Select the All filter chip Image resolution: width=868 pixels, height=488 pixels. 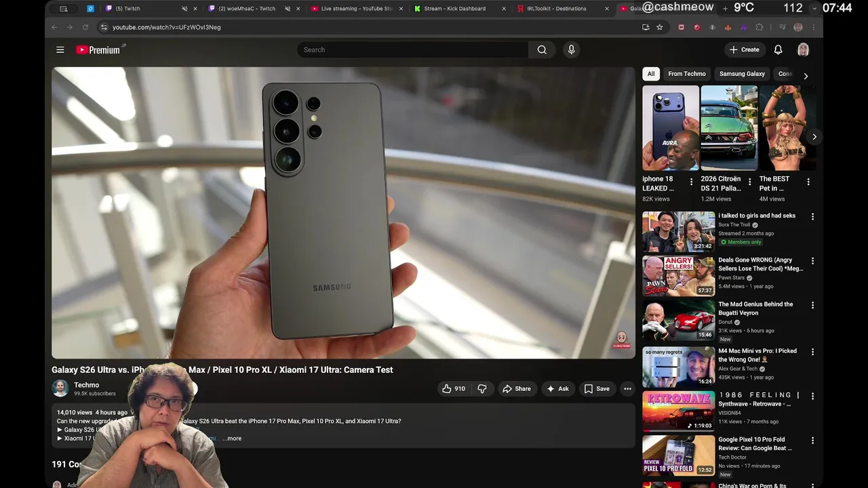(651, 74)
